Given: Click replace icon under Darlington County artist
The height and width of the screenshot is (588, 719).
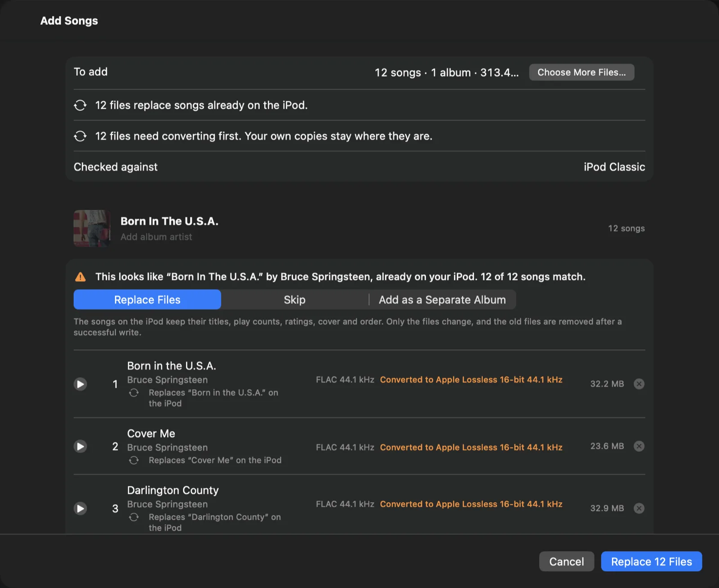Looking at the screenshot, I should (x=134, y=517).
